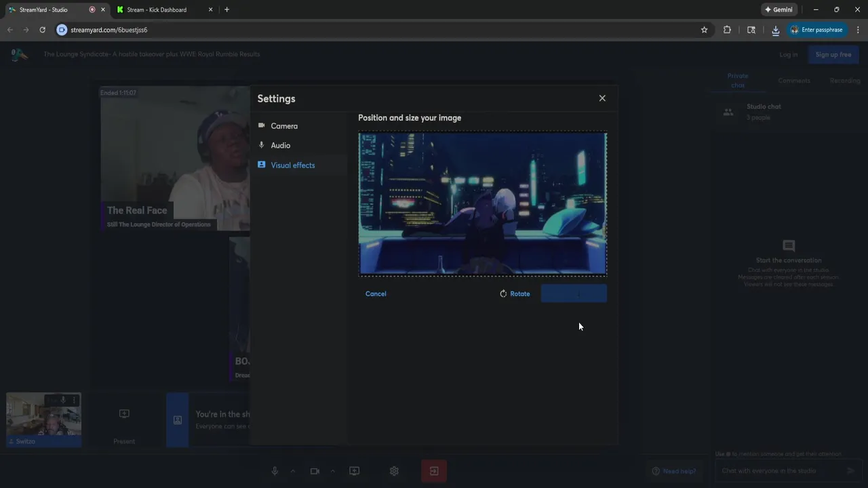Reload the current page
Screen dimensions: 868x488
[42, 30]
